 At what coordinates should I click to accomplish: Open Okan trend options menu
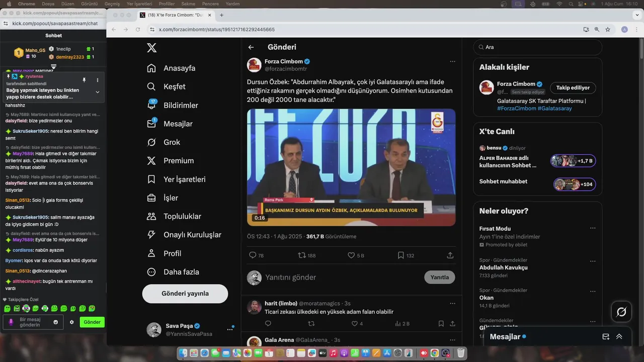pyautogui.click(x=593, y=292)
